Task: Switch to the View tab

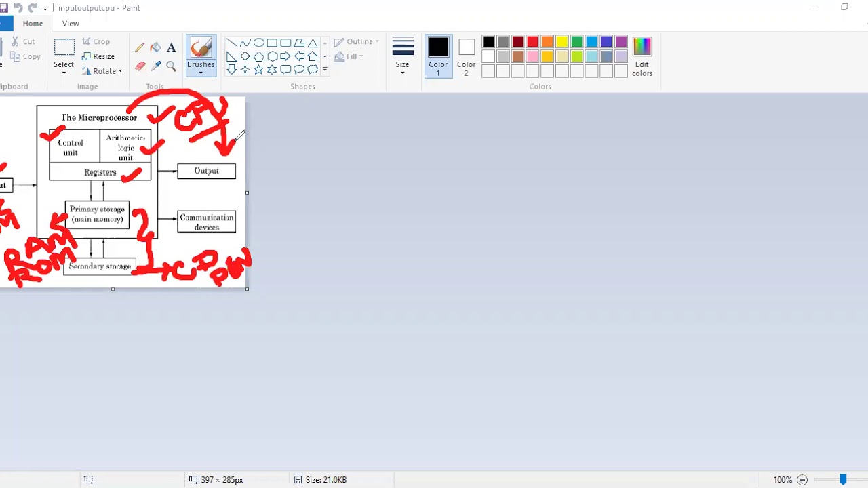Action: tap(71, 23)
